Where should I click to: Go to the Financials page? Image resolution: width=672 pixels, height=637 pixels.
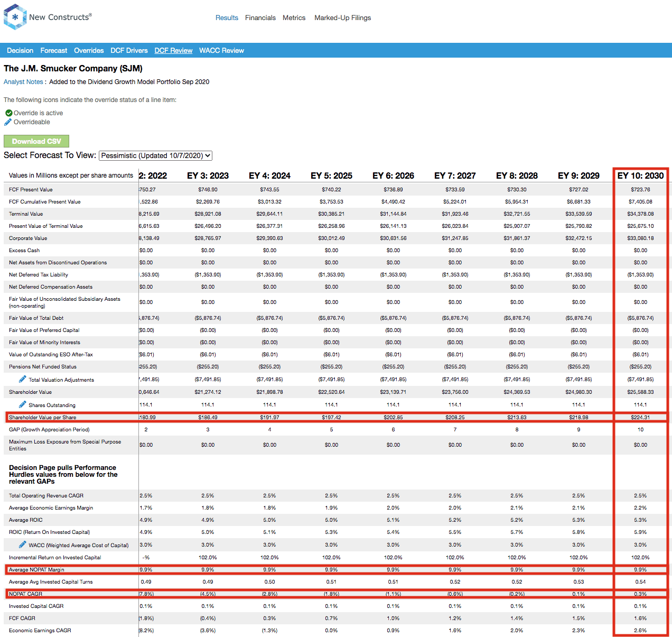(x=260, y=17)
